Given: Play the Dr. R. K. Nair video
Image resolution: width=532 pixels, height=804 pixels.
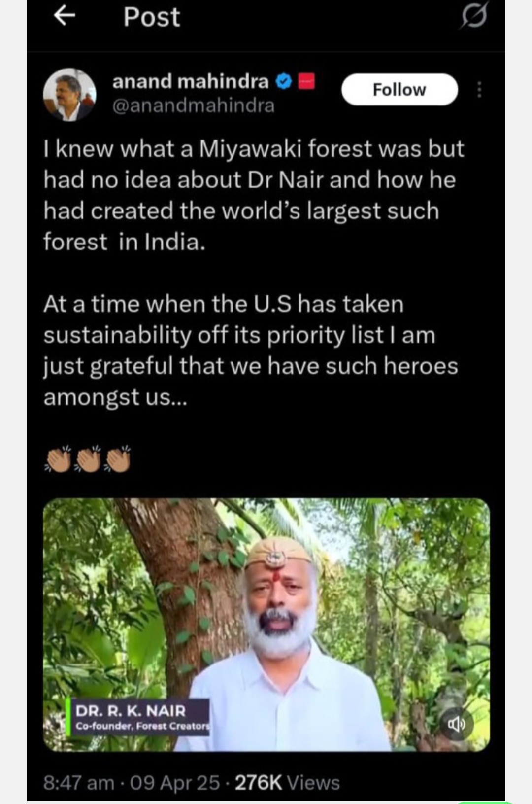Looking at the screenshot, I should pos(266,625).
